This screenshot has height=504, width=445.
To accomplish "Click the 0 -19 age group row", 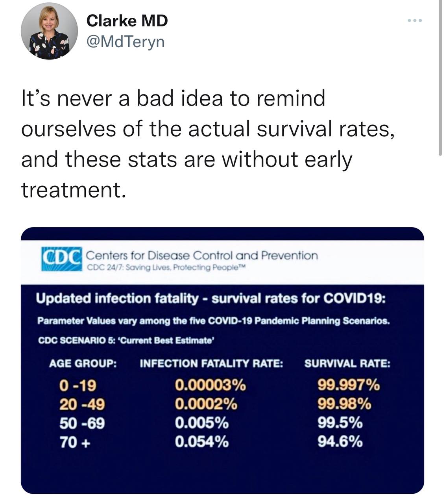I will click(78, 385).
